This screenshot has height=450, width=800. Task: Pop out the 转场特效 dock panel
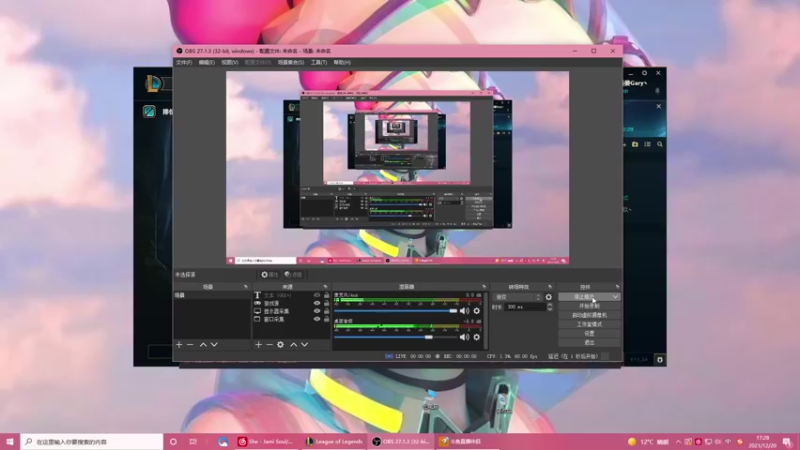(x=549, y=287)
